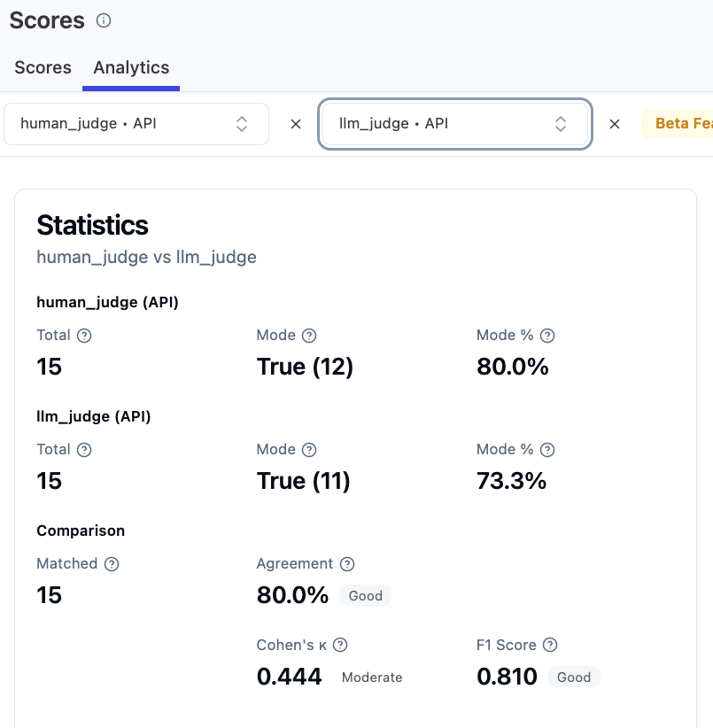Viewport: 713px width, 728px height.
Task: Click help icon next to human_judge Mode
Action: [x=309, y=336]
